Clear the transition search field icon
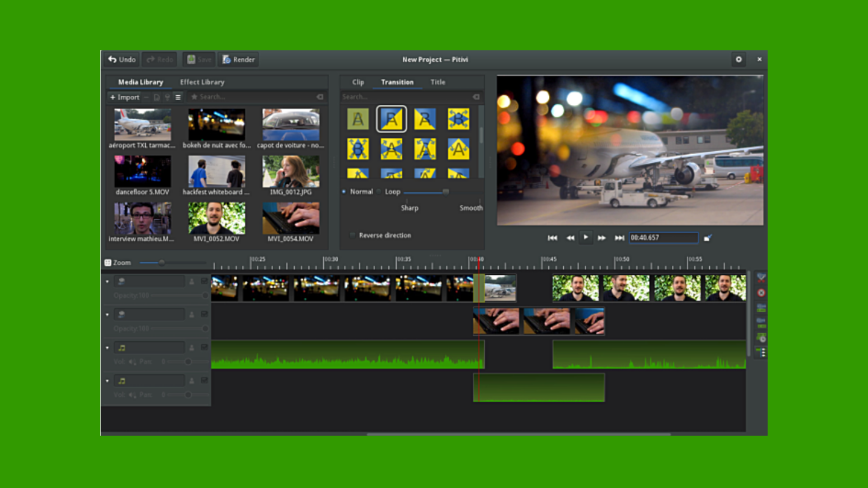The height and width of the screenshot is (488, 868). coord(476,97)
